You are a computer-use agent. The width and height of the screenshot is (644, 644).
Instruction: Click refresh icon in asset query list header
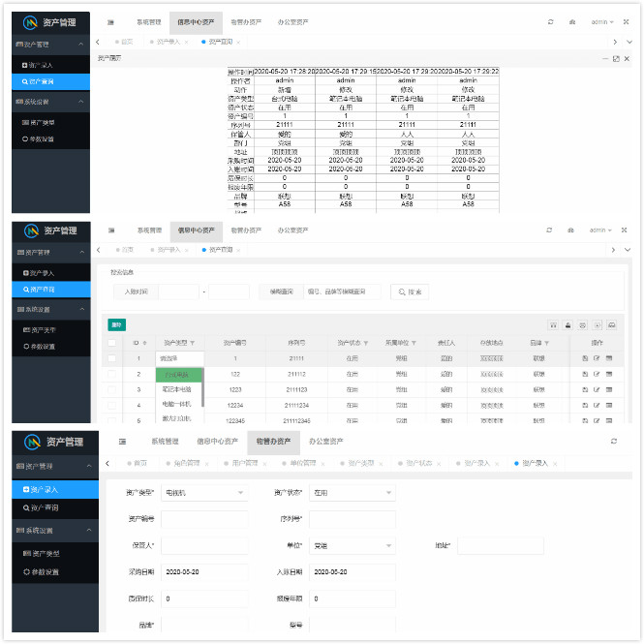coord(549,230)
